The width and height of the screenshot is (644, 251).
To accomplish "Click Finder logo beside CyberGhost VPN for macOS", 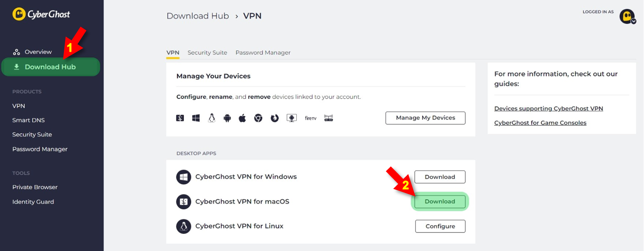I will click(184, 202).
